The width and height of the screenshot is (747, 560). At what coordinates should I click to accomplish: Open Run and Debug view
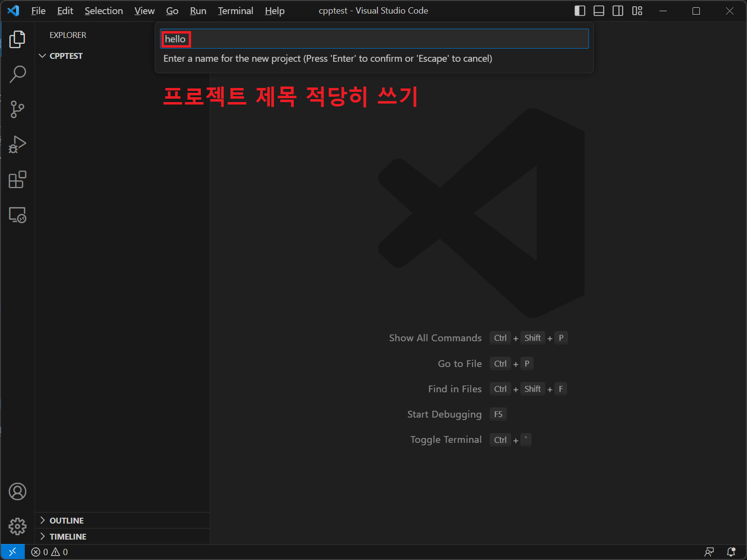(17, 144)
